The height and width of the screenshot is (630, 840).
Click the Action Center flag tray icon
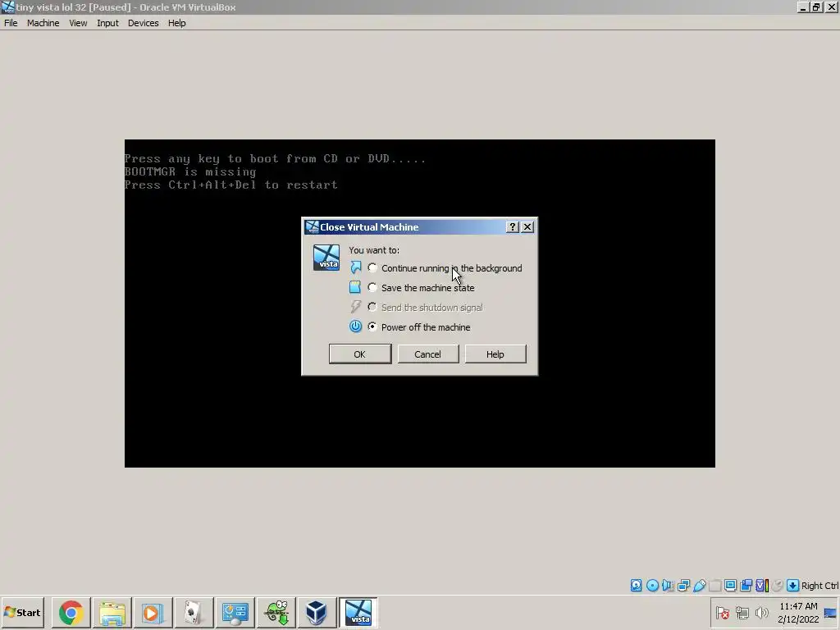[x=723, y=613]
